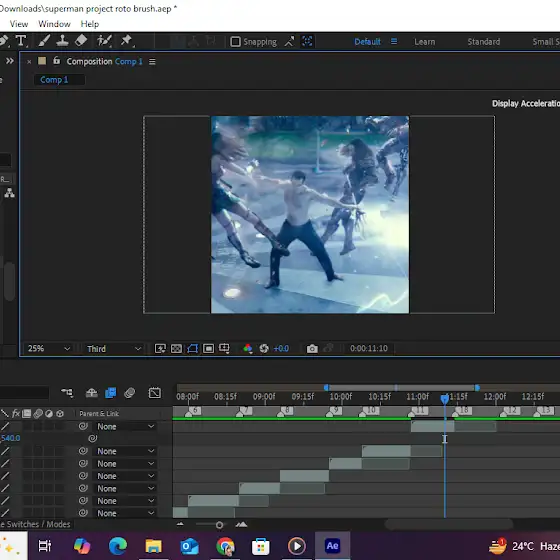Expand the collapsed panels double-arrow
The height and width of the screenshot is (560, 560).
10,61
